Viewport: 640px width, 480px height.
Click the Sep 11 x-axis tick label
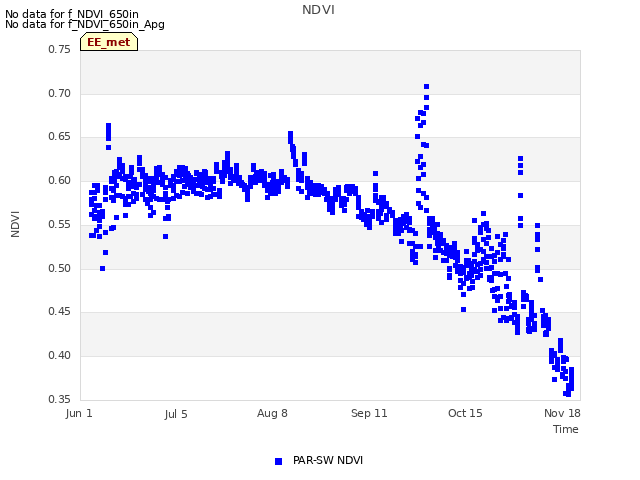369,413
